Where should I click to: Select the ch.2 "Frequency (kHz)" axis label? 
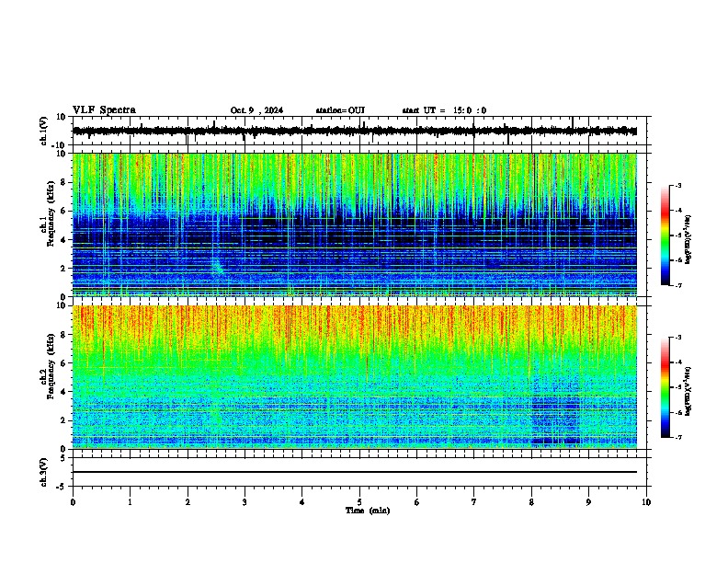[51, 366]
